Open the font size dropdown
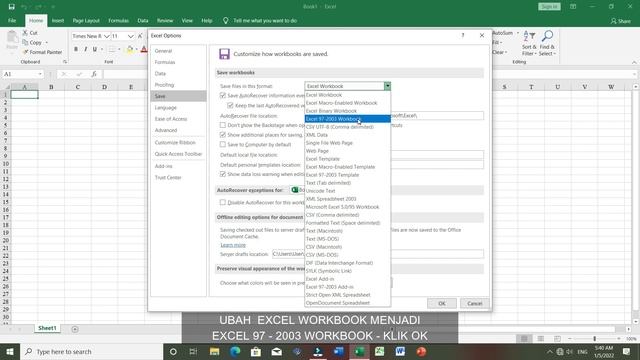 pyautogui.click(x=131, y=36)
